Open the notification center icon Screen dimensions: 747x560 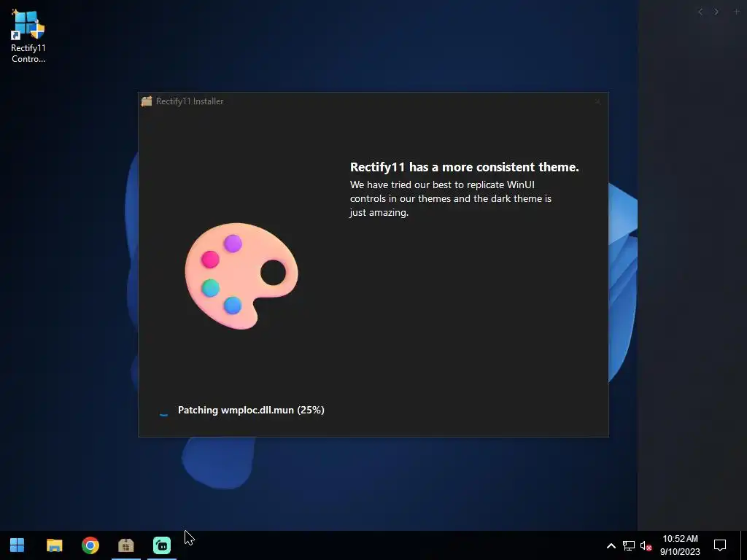point(720,545)
